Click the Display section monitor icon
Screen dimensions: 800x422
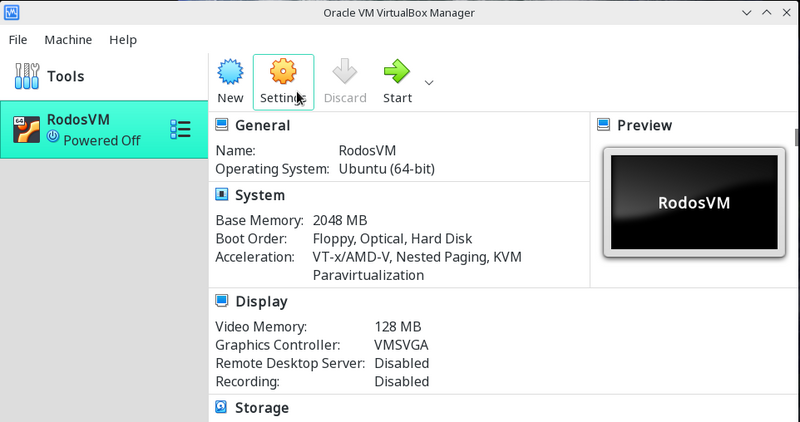tap(222, 301)
